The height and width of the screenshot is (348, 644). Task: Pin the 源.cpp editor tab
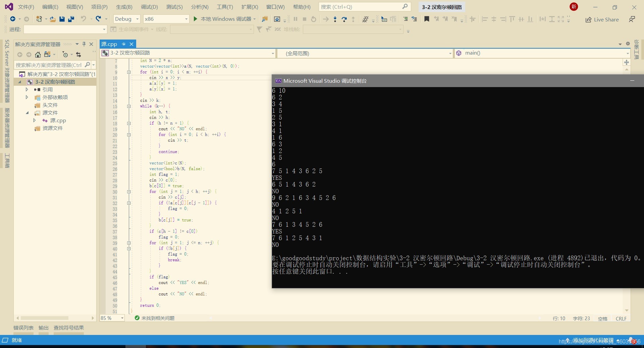[123, 44]
